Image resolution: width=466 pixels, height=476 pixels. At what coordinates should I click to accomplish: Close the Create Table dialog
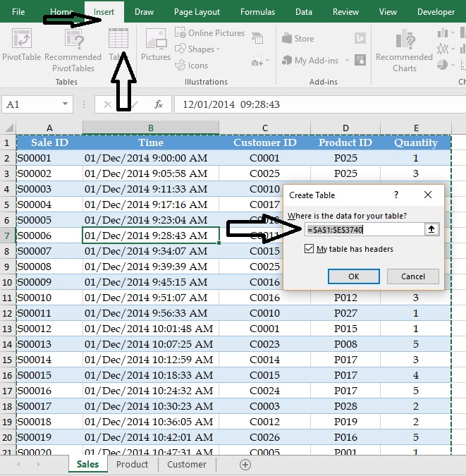(428, 195)
